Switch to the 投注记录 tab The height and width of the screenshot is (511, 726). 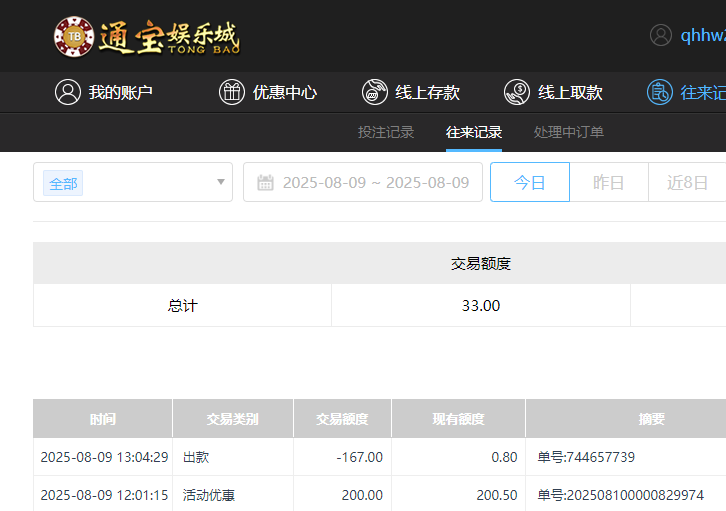point(386,132)
